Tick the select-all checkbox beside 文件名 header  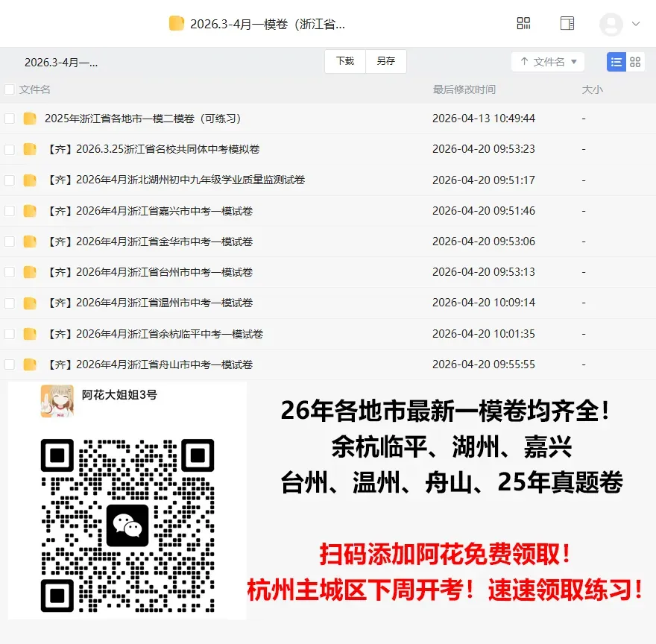point(9,89)
